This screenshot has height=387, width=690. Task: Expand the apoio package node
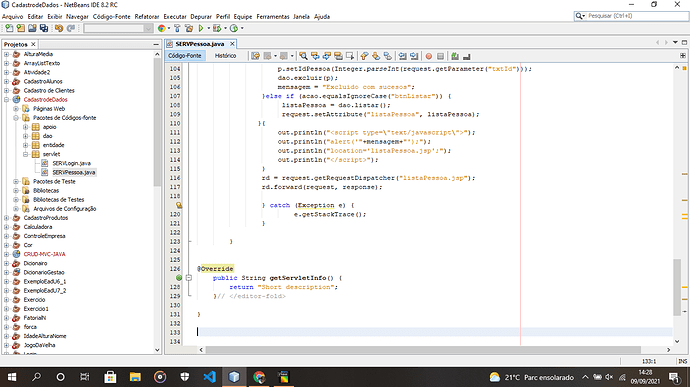point(26,127)
